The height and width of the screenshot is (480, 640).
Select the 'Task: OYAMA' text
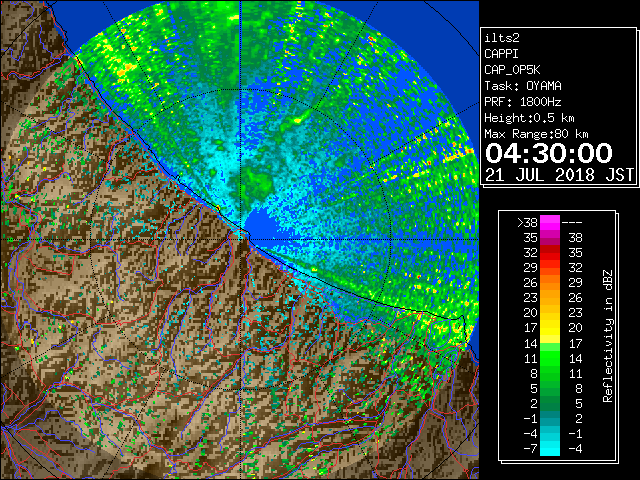tap(523, 86)
